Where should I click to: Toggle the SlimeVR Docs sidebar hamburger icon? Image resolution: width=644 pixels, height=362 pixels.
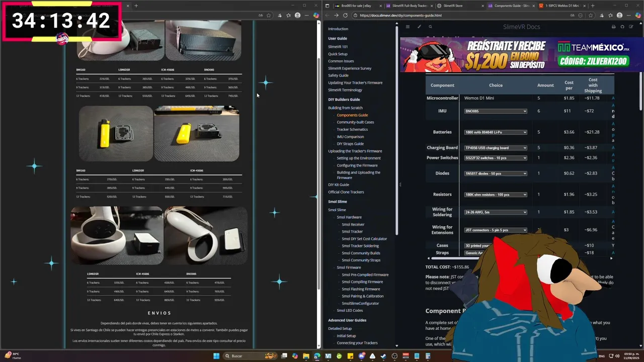pyautogui.click(x=408, y=27)
